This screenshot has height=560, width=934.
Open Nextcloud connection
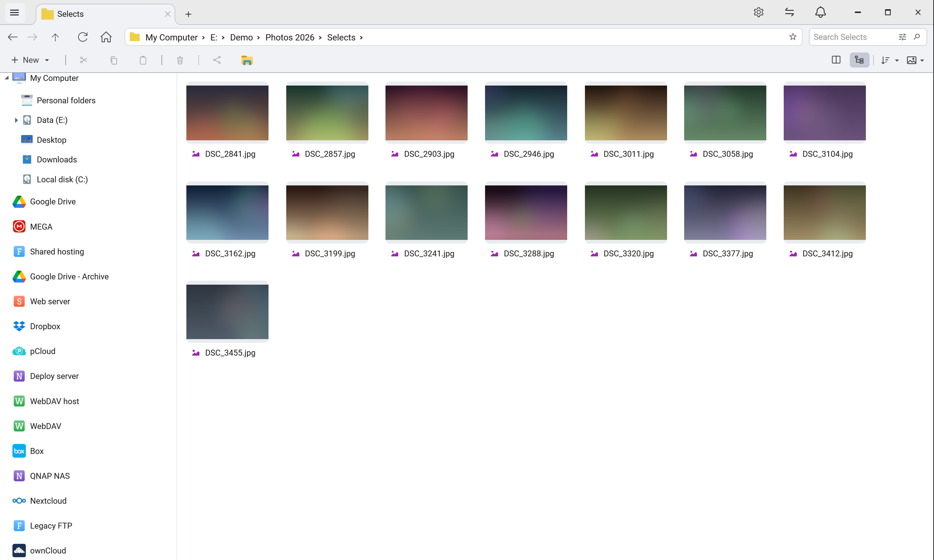pos(48,501)
